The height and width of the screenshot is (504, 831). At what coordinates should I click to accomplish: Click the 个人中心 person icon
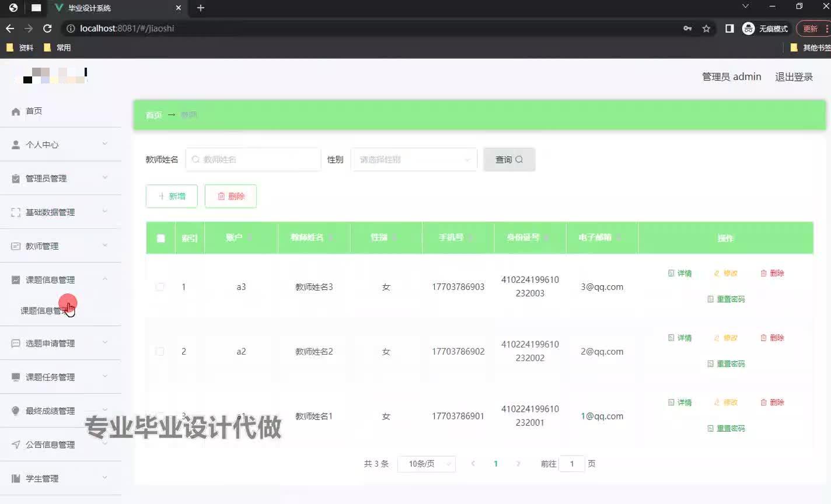tap(16, 145)
